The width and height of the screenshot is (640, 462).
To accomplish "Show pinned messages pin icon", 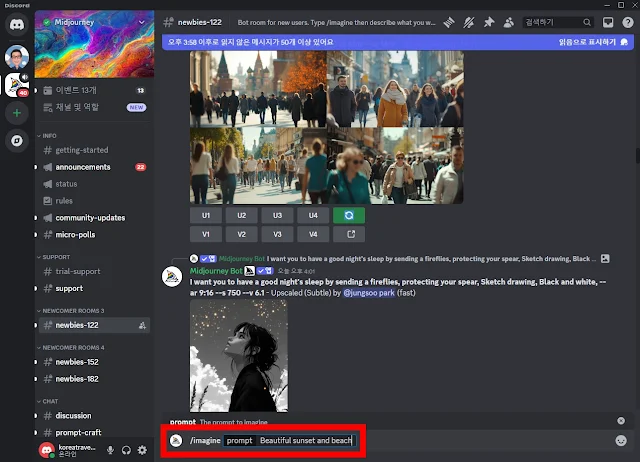I will pyautogui.click(x=489, y=22).
